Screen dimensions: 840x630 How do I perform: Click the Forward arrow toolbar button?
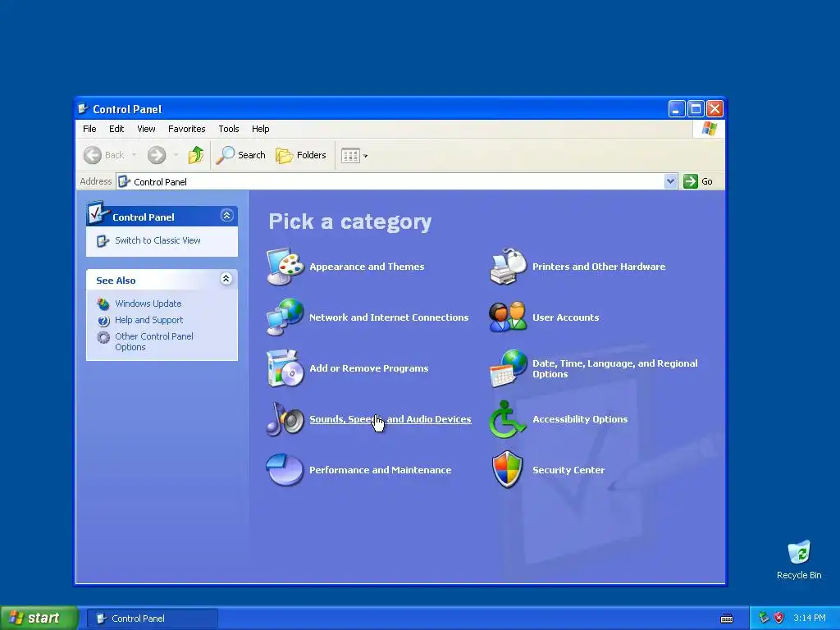coord(157,155)
